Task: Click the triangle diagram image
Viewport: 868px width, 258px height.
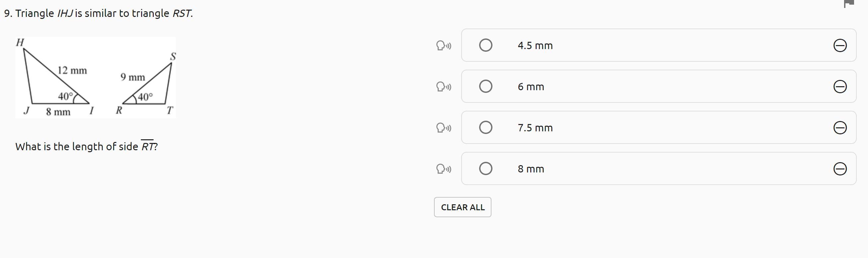Action: (x=95, y=78)
